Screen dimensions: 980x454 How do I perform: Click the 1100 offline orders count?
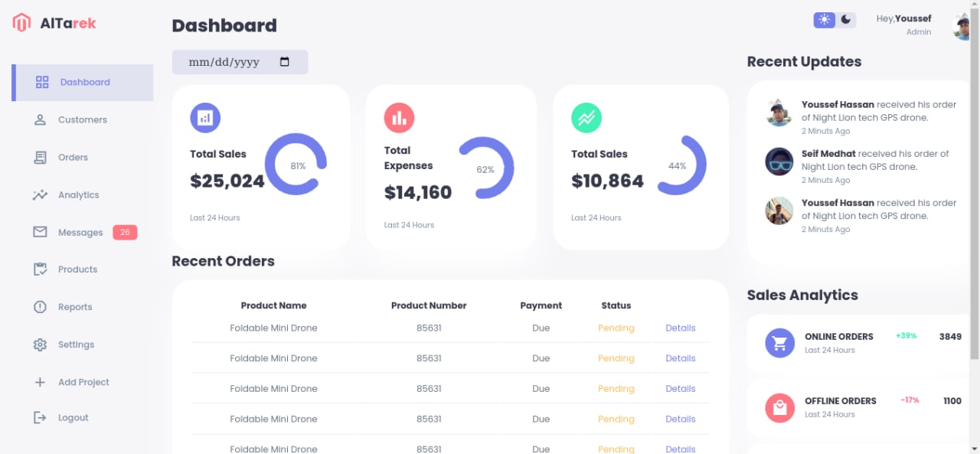point(952,400)
